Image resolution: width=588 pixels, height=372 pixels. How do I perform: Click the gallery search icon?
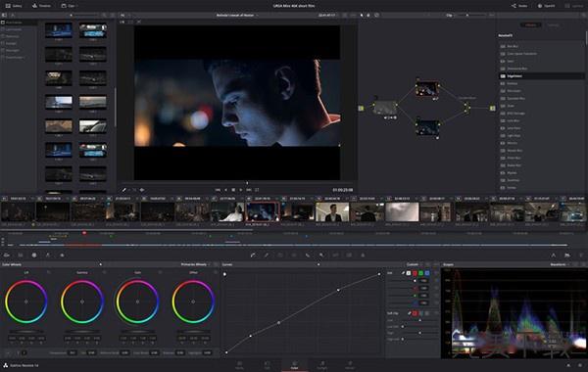(x=104, y=15)
